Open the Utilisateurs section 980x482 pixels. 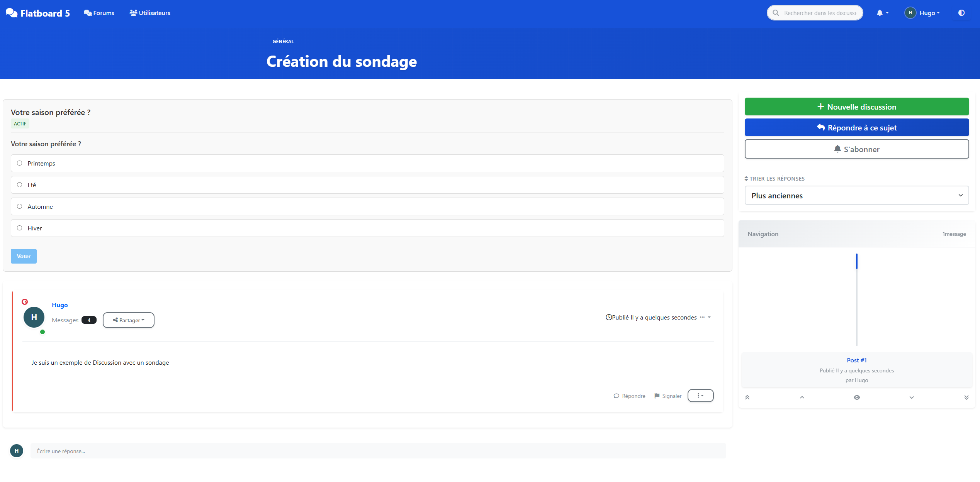pos(150,13)
